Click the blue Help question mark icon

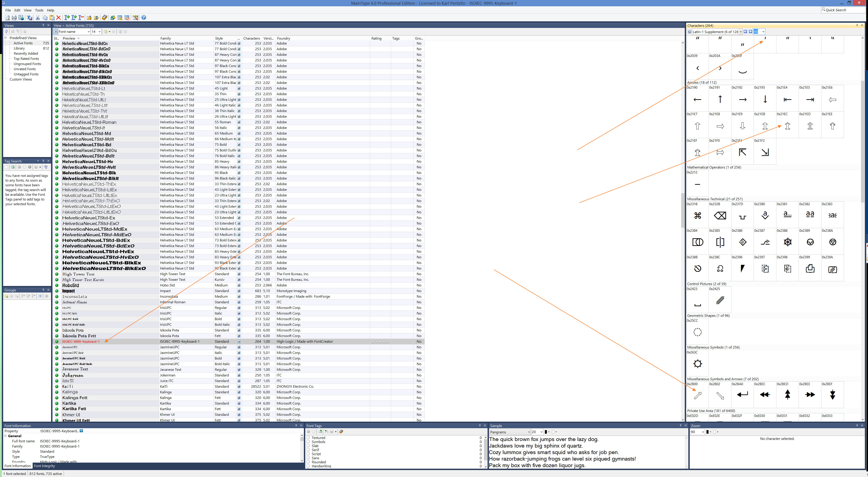tap(144, 18)
